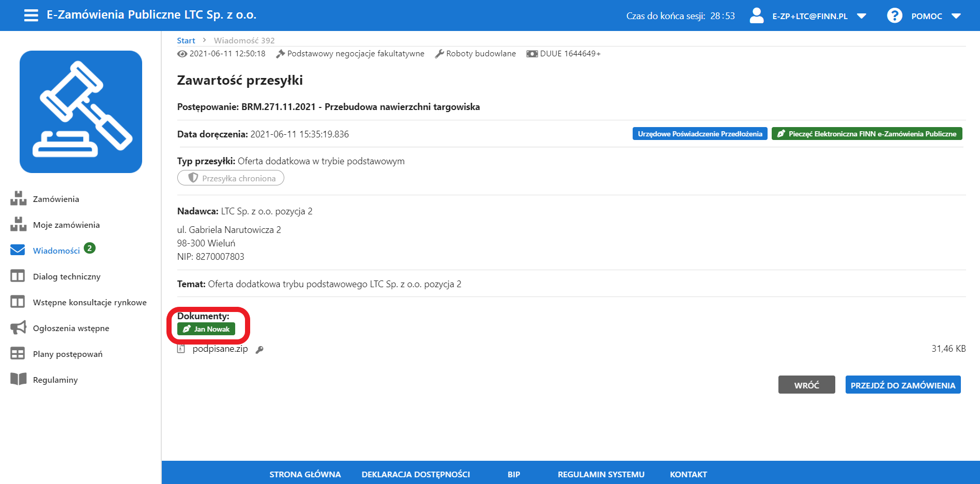Download the podpisane.zip file
The width and height of the screenshot is (980, 484).
point(220,349)
